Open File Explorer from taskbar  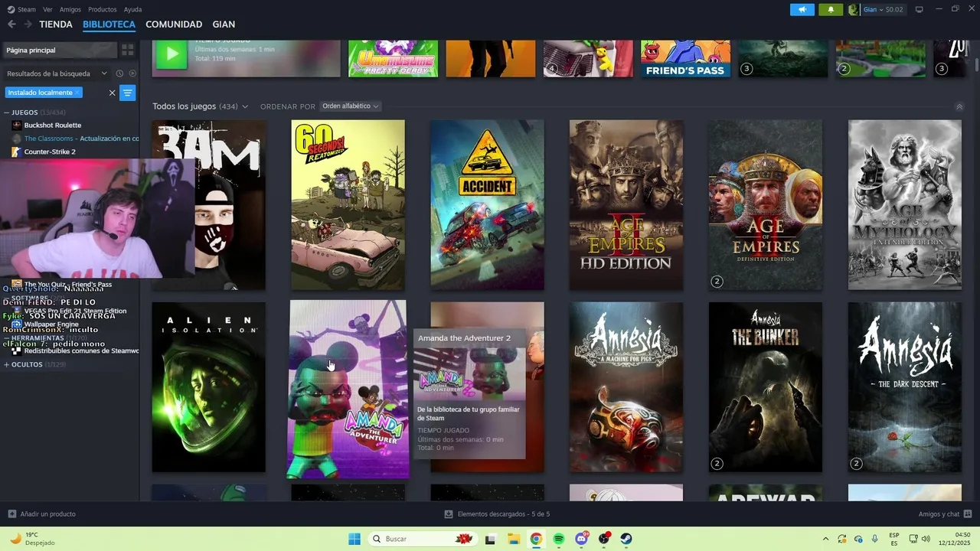(x=513, y=539)
